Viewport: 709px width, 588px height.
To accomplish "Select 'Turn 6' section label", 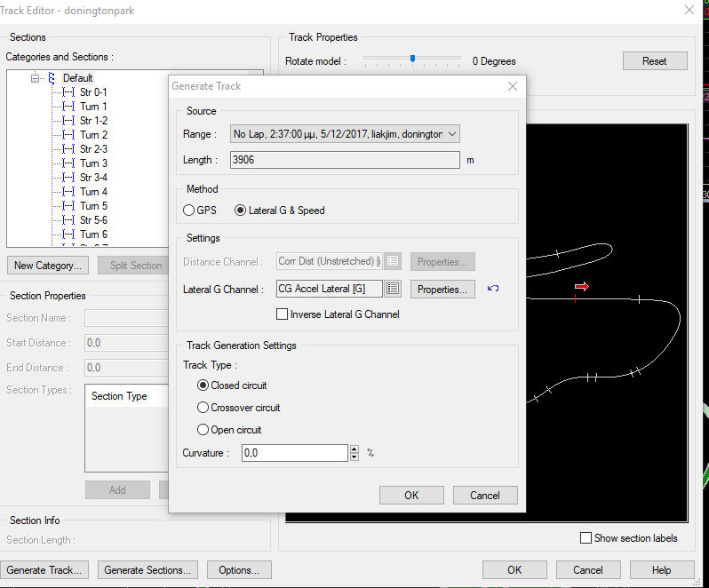I will tap(93, 234).
